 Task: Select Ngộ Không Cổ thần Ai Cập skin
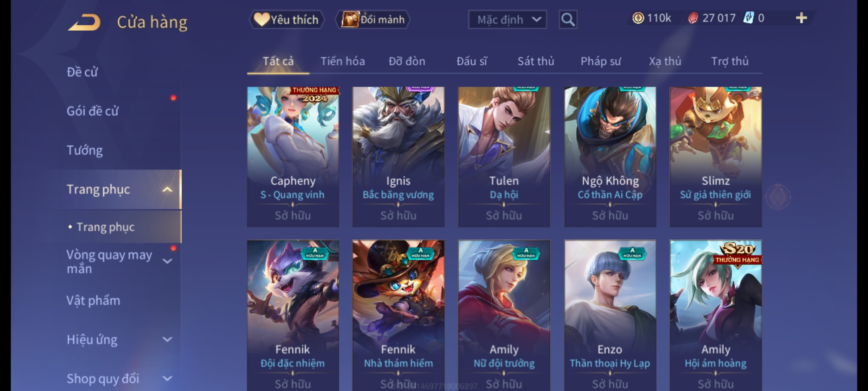click(x=610, y=157)
